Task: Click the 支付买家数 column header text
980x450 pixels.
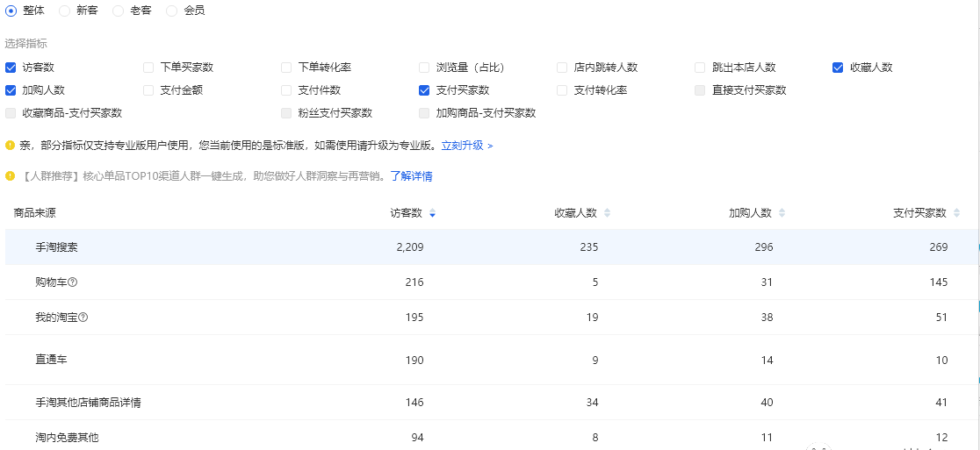Action: tap(919, 213)
